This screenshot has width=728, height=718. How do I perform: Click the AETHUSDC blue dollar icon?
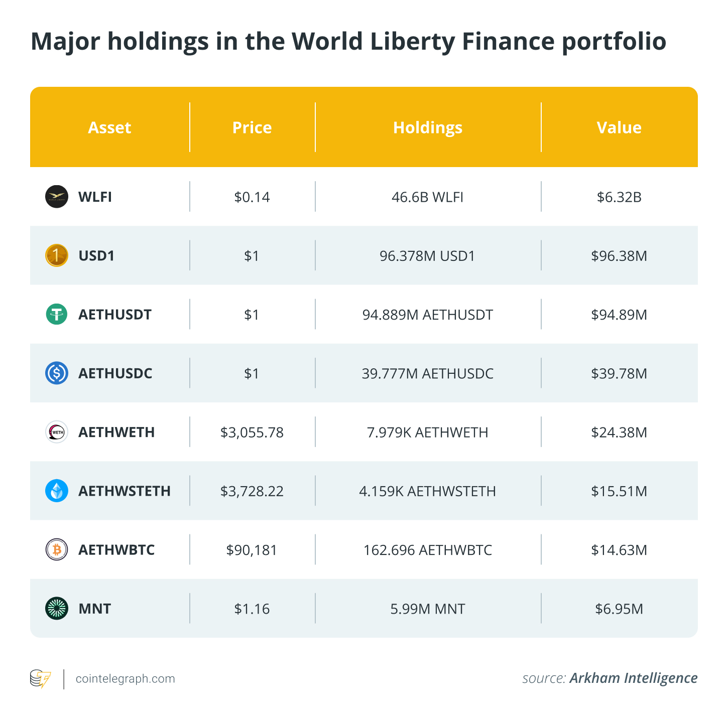[x=57, y=373]
